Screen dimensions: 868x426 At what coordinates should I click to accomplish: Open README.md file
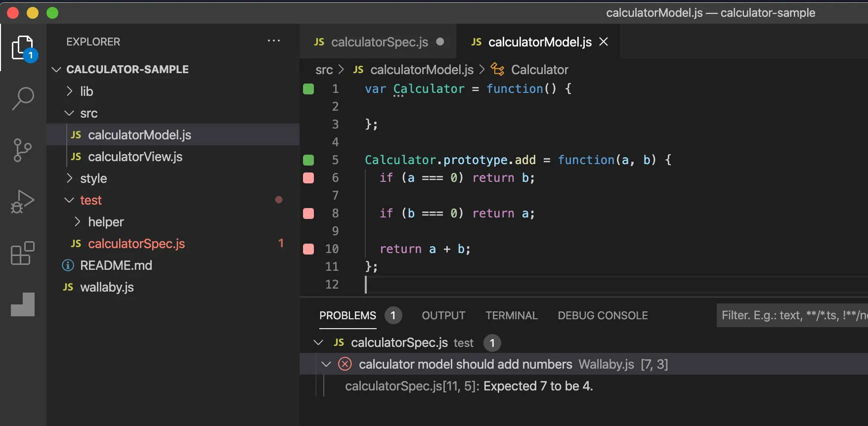[x=173, y=265]
